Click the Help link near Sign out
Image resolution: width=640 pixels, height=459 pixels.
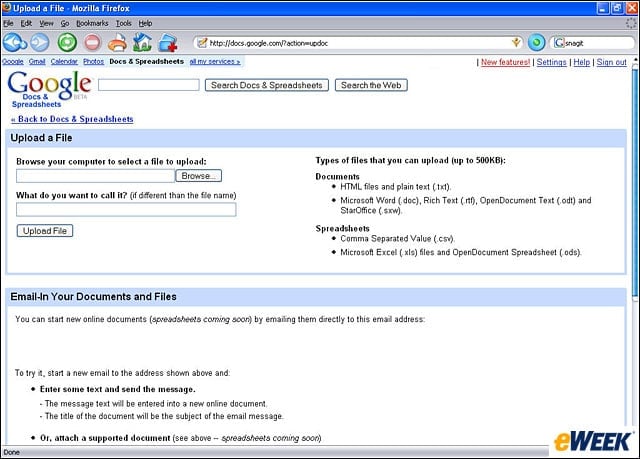tap(582, 62)
